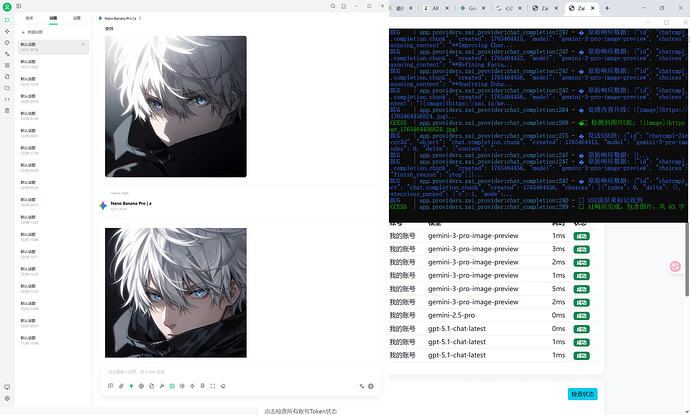Toggle the green thinking icon in input toolbar
Viewport: 690px width, 415px height.
pyautogui.click(x=131, y=386)
